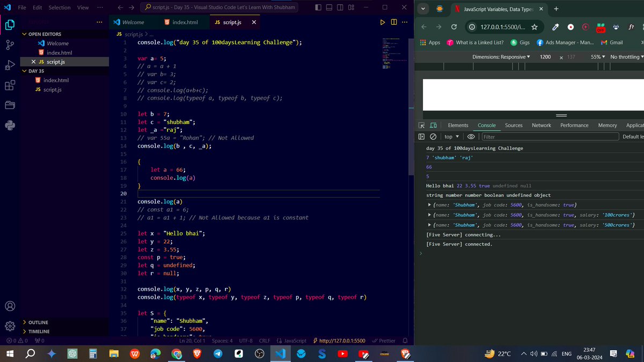Open the File menu
644x362 pixels.
point(22,8)
